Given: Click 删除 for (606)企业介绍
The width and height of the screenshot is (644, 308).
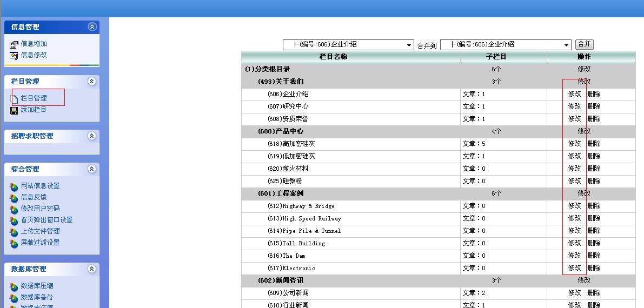Looking at the screenshot, I should pos(594,93).
